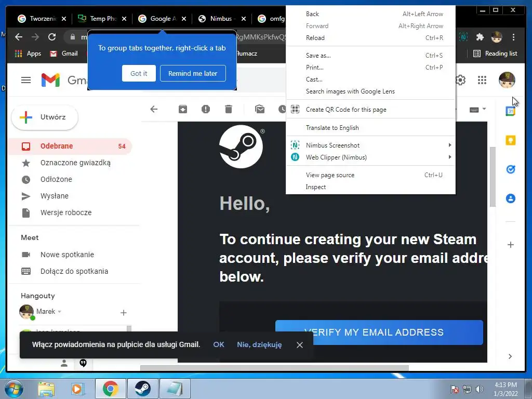The width and height of the screenshot is (532, 399).
Task: Click Remind me later button
Action: pos(193,73)
